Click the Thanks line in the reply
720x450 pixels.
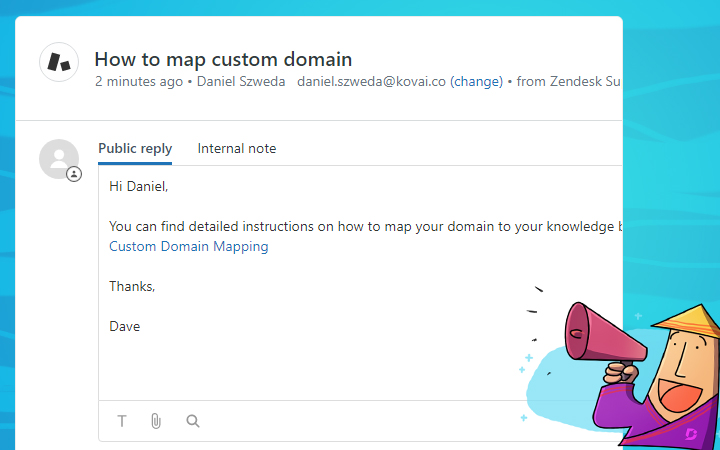132,286
